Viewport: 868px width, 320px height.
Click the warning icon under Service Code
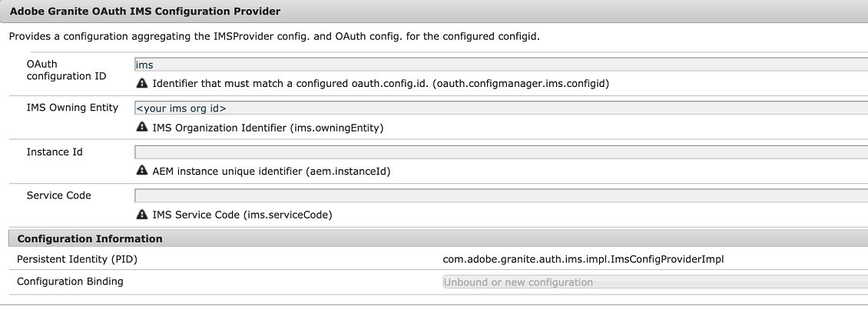[x=141, y=215]
